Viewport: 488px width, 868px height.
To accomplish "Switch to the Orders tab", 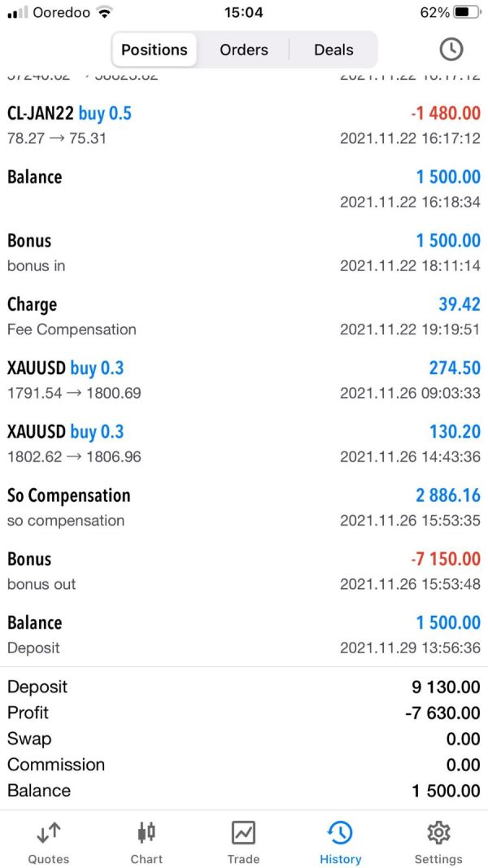I will point(243,50).
